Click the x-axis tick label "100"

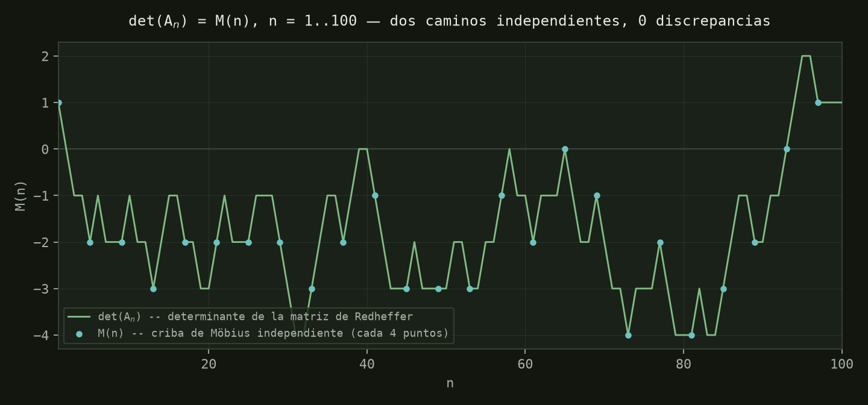pos(841,364)
